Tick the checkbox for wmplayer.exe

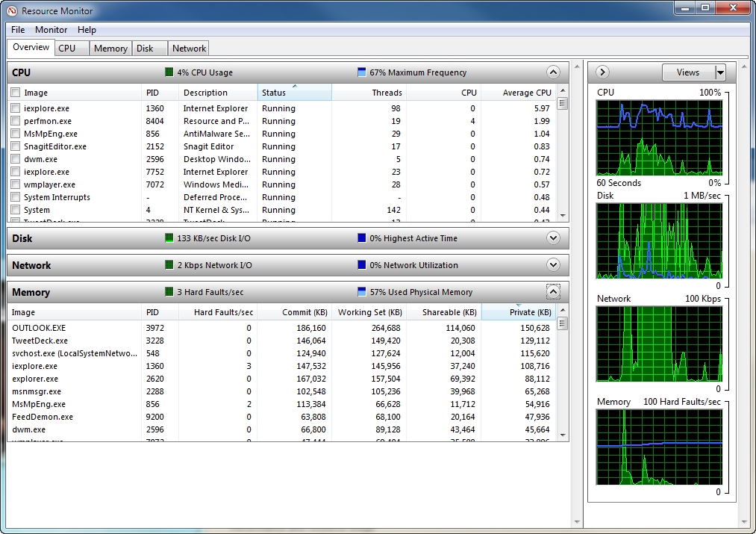(x=16, y=184)
